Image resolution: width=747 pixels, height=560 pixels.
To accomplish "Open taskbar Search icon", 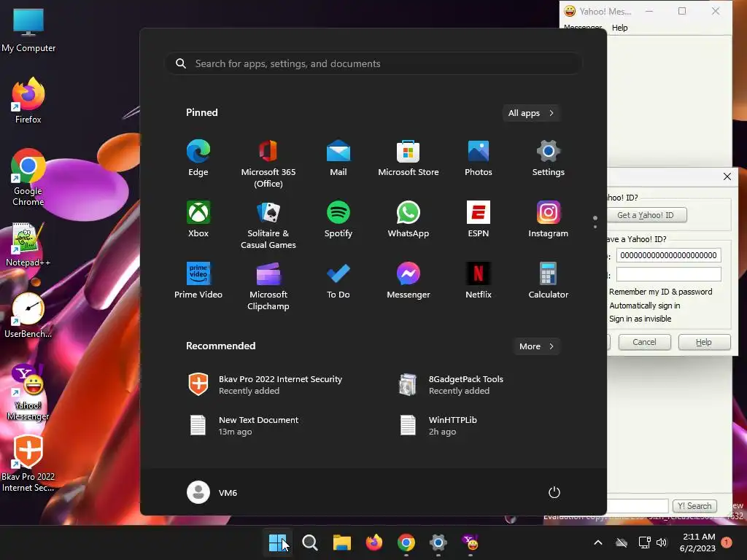I will point(309,542).
